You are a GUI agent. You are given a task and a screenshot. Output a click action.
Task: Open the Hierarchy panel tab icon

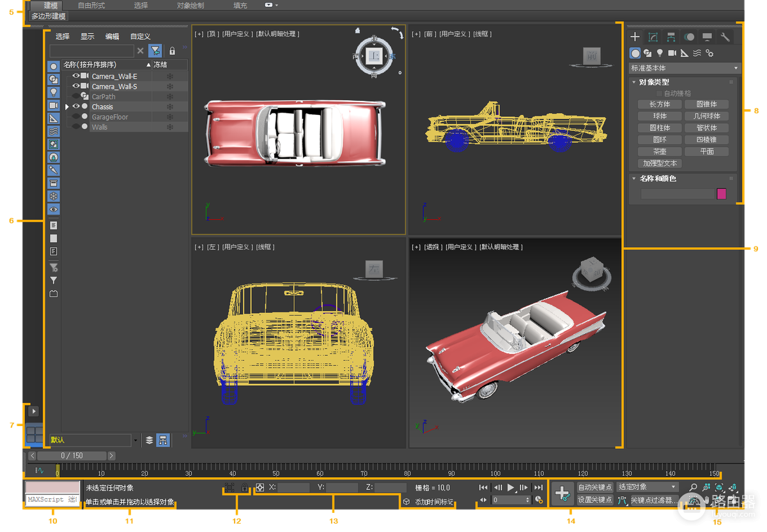click(x=670, y=37)
